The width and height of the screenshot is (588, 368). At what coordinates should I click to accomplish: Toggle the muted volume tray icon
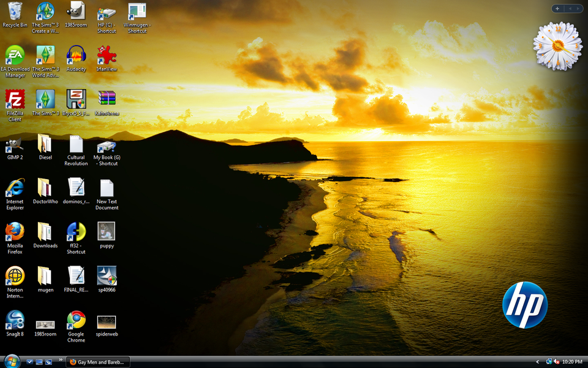(557, 362)
